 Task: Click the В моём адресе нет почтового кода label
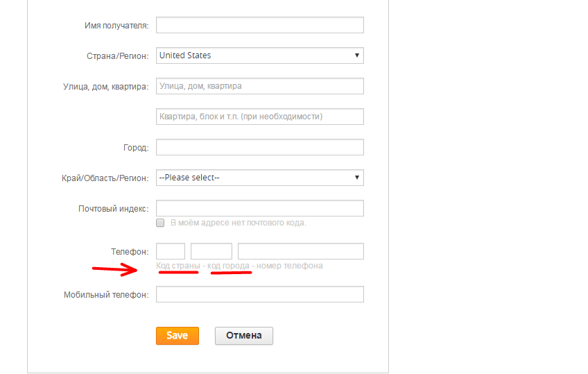pyautogui.click(x=239, y=223)
